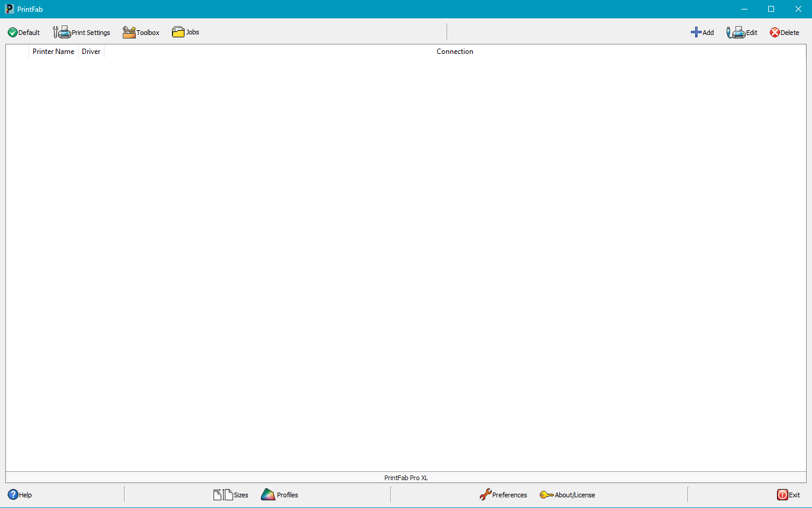The image size is (812, 508).
Task: Sort by Printer Name column header
Action: coord(53,52)
